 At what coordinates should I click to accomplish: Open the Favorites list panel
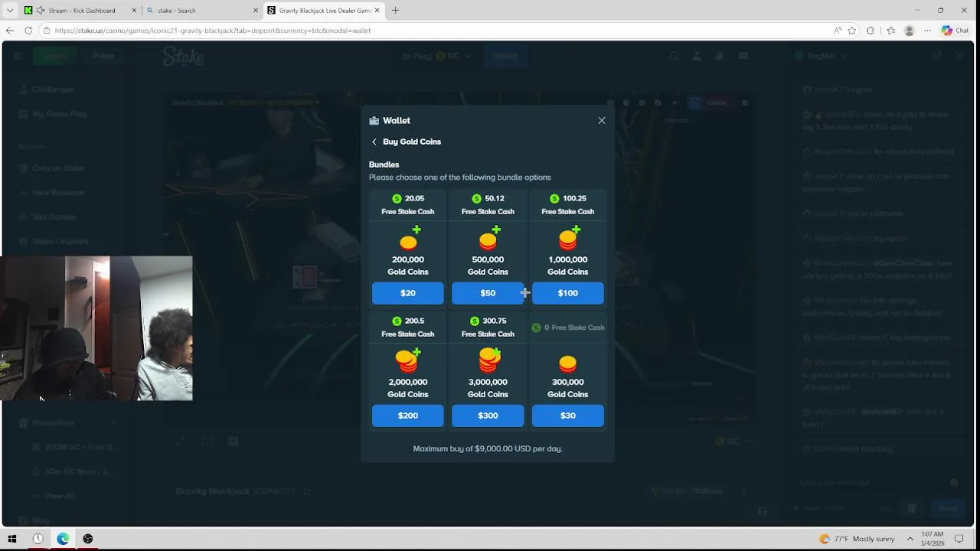point(890,31)
